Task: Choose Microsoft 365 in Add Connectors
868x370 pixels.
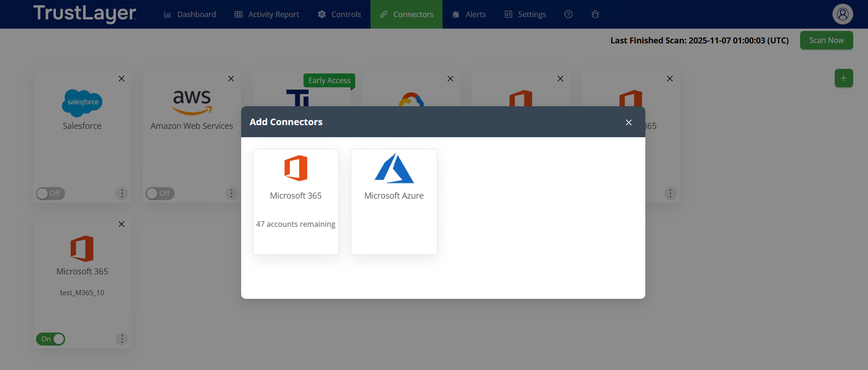Action: tap(296, 201)
